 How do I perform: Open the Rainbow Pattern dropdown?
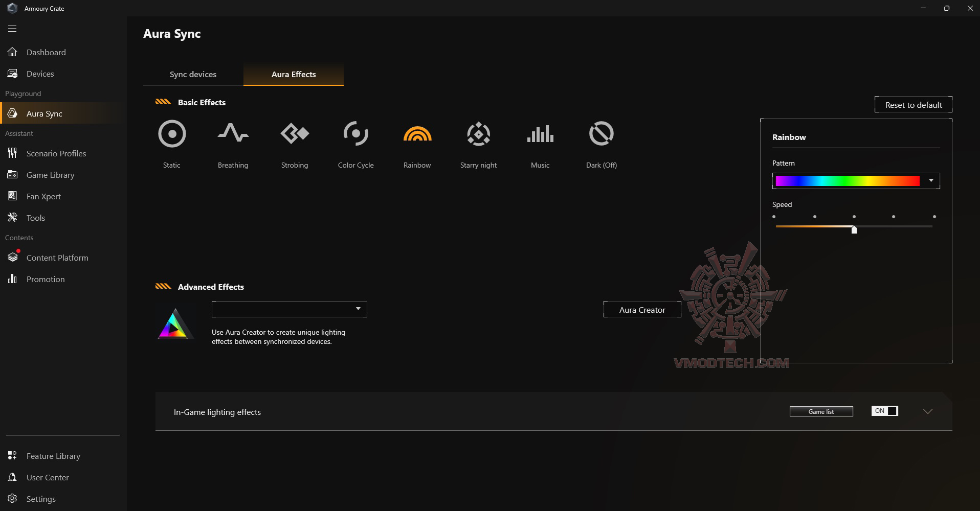856,180
